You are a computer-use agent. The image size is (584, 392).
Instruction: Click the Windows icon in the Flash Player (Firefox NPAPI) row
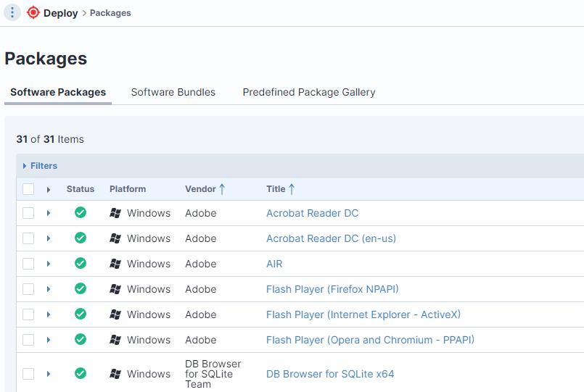(115, 289)
